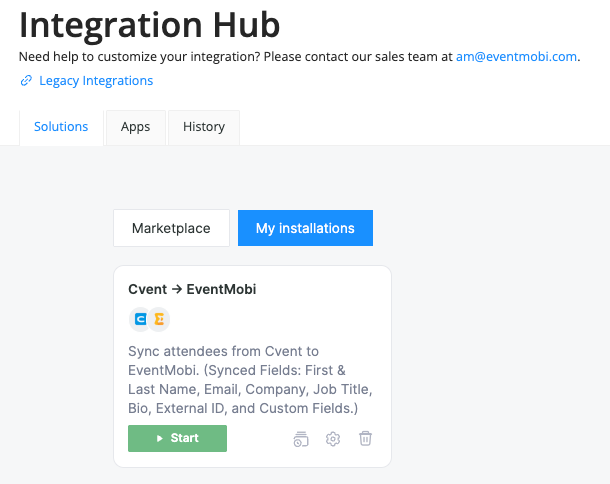The height and width of the screenshot is (484, 610).
Task: Go to the History tab
Action: (203, 127)
